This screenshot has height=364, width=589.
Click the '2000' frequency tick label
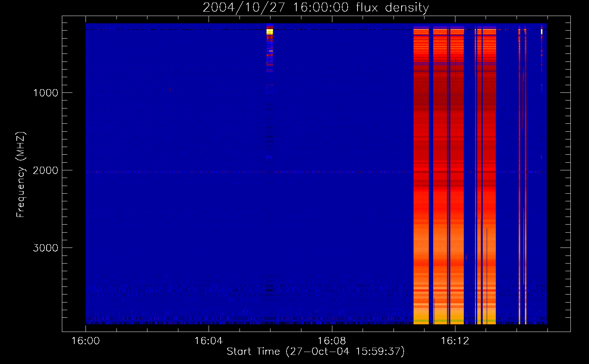[46, 170]
